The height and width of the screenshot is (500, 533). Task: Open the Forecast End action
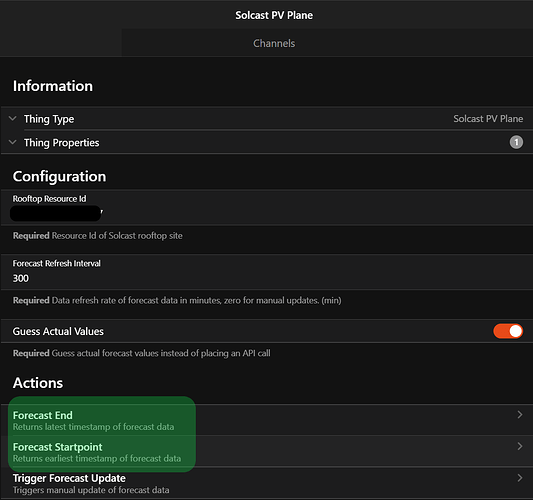coord(266,420)
